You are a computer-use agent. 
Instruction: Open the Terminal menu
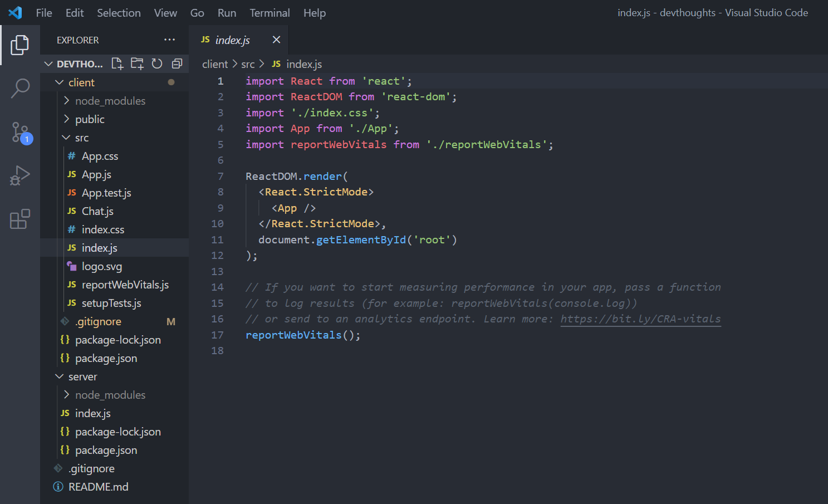[x=270, y=13]
